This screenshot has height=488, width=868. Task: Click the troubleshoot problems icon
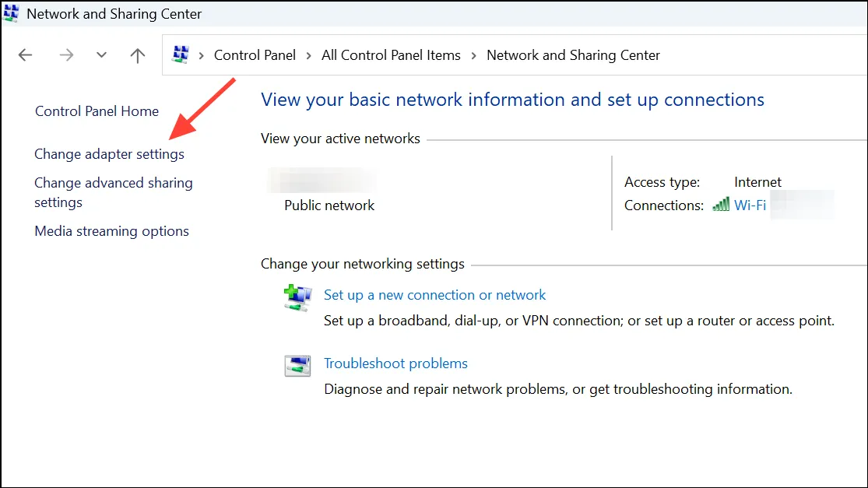(297, 366)
